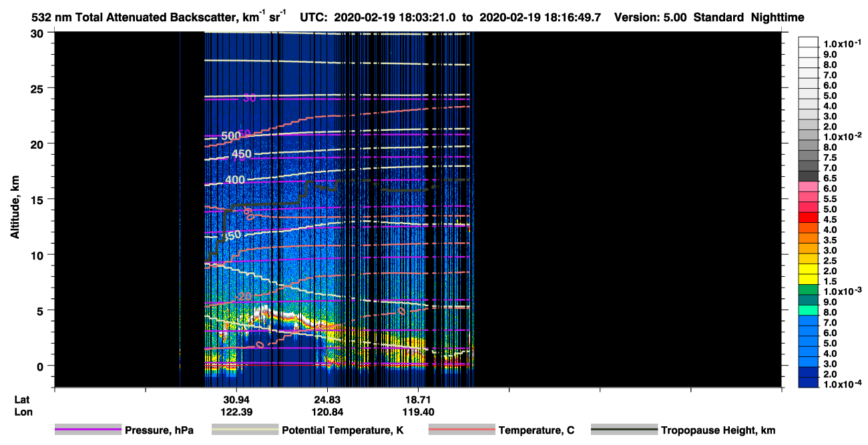Click the colorbar label 4.5
This screenshot has width=868, height=445.
pyautogui.click(x=829, y=219)
